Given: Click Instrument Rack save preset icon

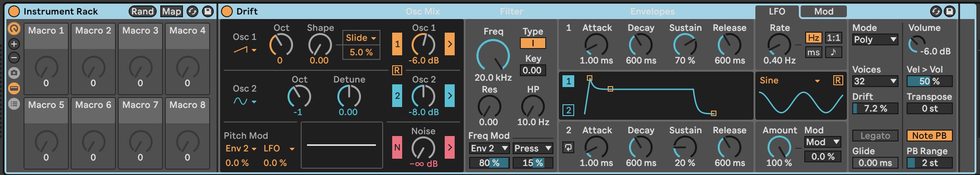Looking at the screenshot, I should (x=207, y=11).
